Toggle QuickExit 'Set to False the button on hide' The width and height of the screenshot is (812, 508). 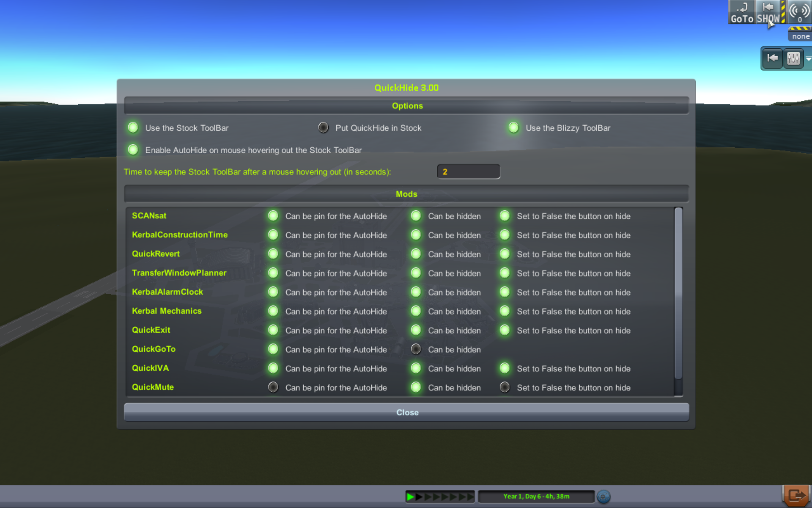coord(505,330)
